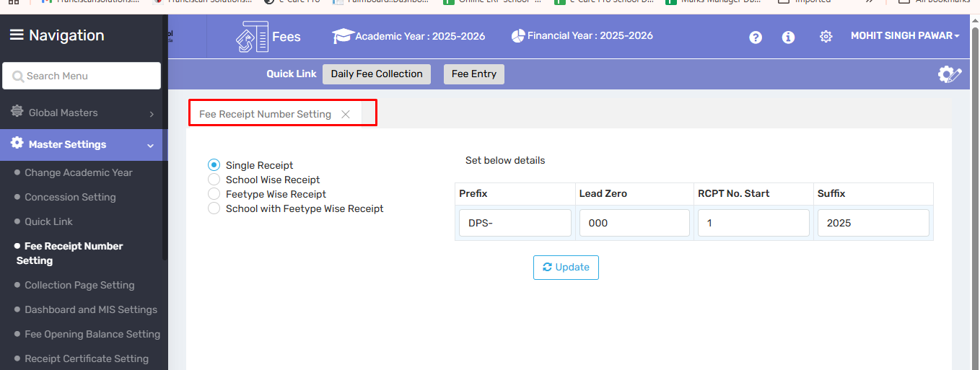
Task: Click the gear-with-pencil customize icon
Action: pyautogui.click(x=950, y=74)
